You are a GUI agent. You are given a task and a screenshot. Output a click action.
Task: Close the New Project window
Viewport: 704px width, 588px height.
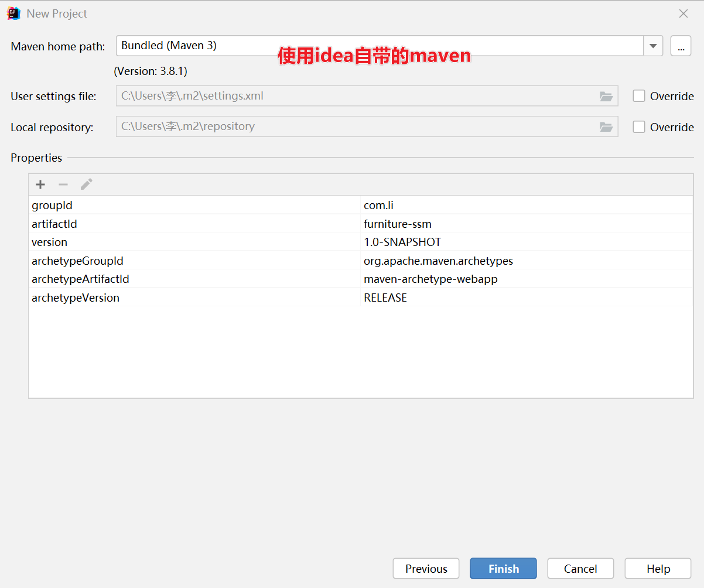(684, 13)
